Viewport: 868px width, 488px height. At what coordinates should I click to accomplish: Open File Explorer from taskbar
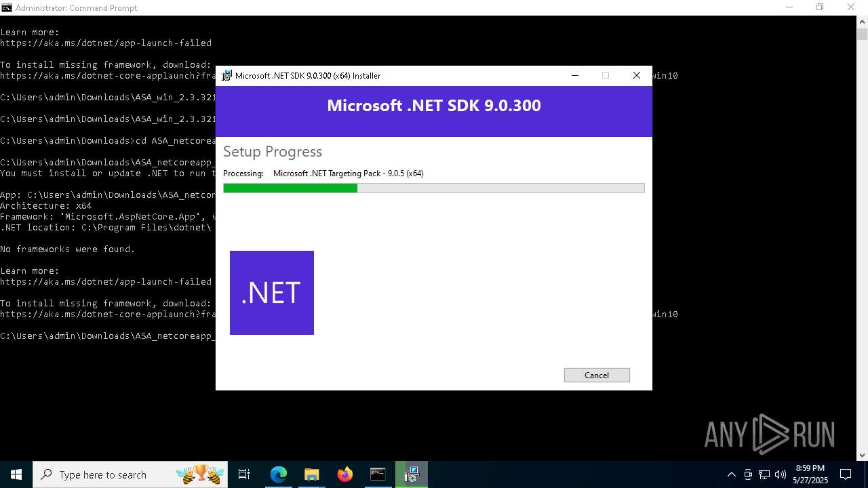[x=311, y=474]
